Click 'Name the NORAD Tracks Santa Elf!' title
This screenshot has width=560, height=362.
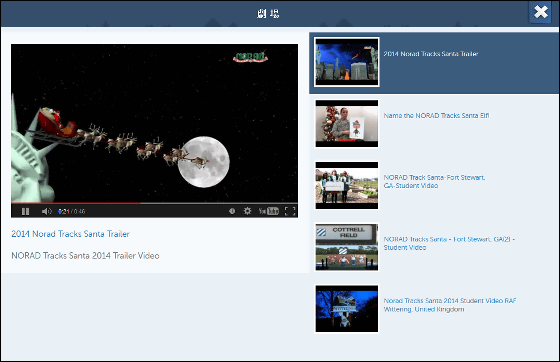pos(436,116)
